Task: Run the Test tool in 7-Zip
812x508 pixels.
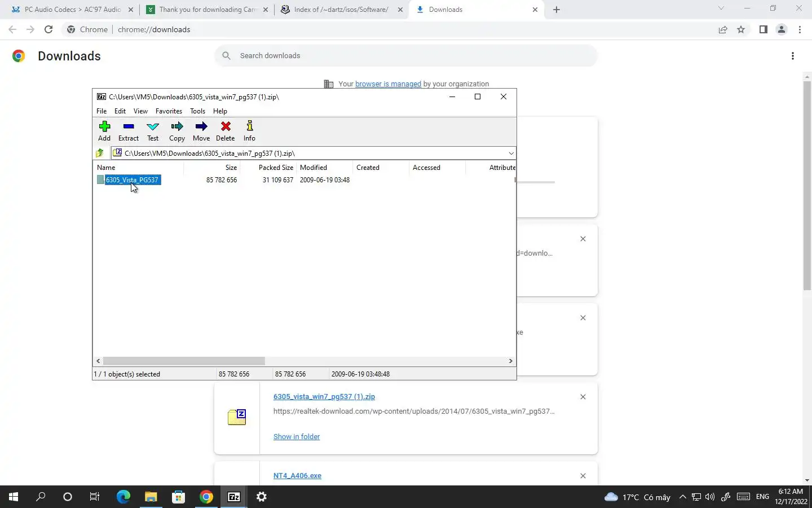Action: [153, 131]
